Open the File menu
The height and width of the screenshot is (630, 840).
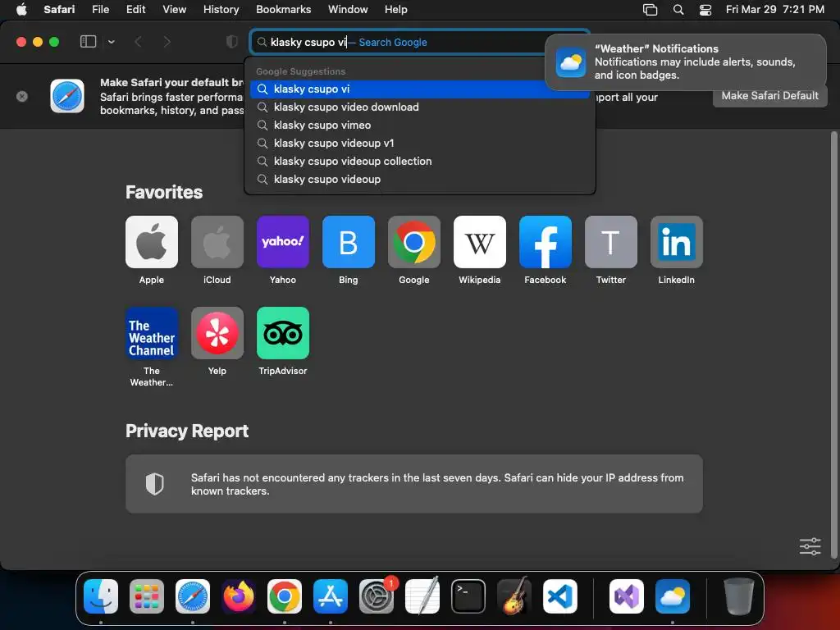point(100,10)
